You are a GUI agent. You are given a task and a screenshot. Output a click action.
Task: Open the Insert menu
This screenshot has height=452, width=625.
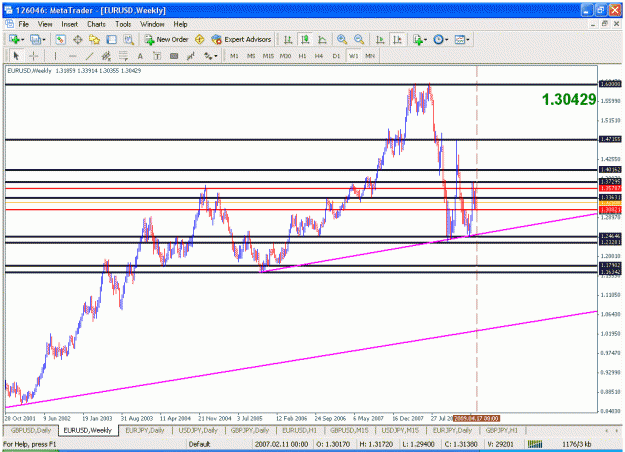(70, 24)
